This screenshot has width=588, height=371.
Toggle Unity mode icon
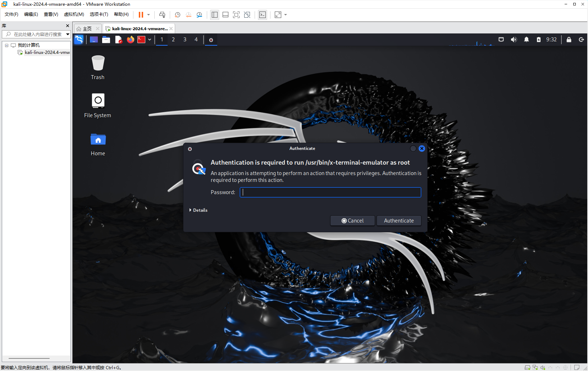coord(247,15)
